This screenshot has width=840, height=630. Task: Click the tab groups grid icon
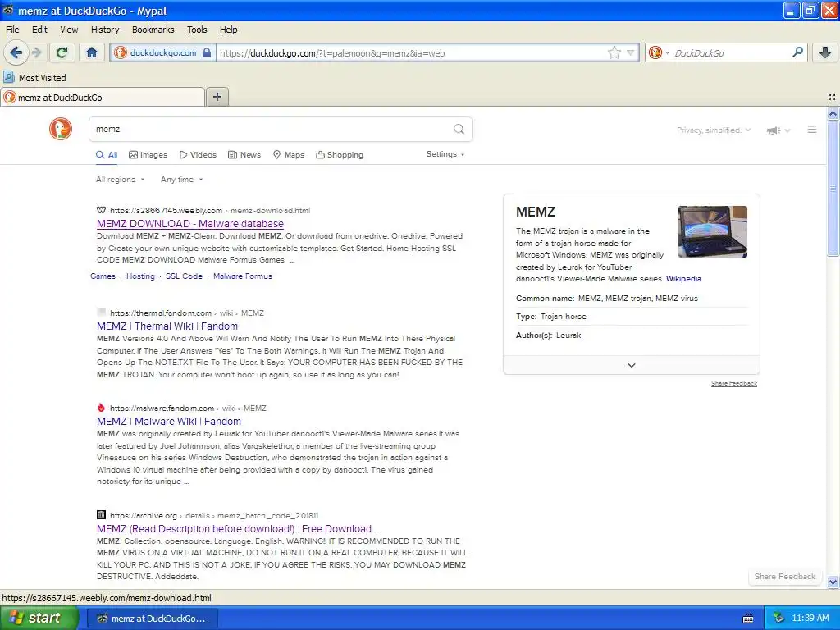point(832,97)
